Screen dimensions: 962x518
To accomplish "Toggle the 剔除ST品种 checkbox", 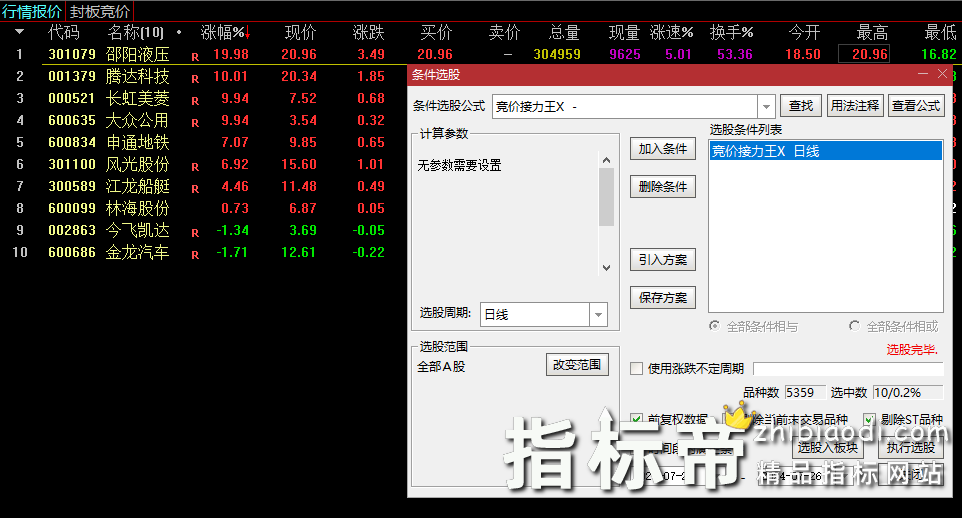I will click(x=869, y=419).
